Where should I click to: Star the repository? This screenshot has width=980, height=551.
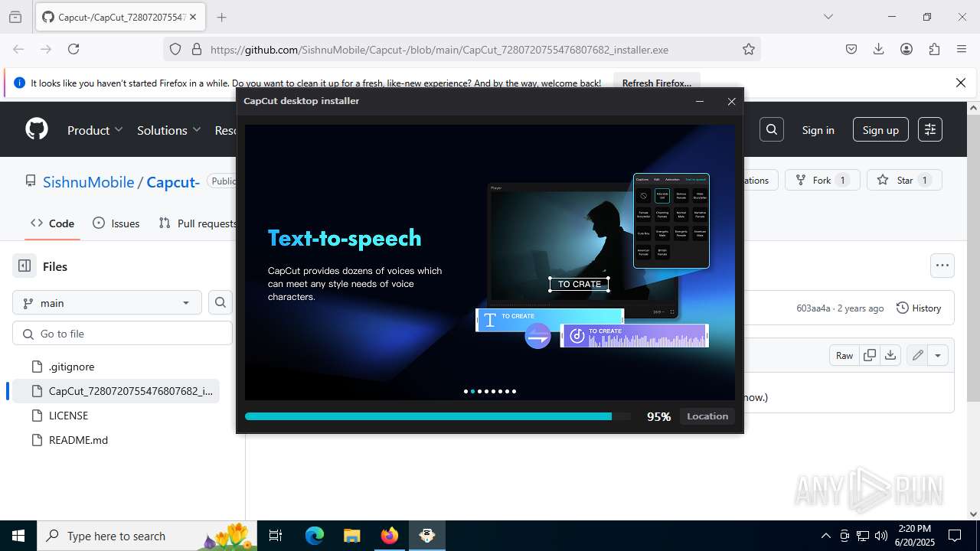point(904,180)
